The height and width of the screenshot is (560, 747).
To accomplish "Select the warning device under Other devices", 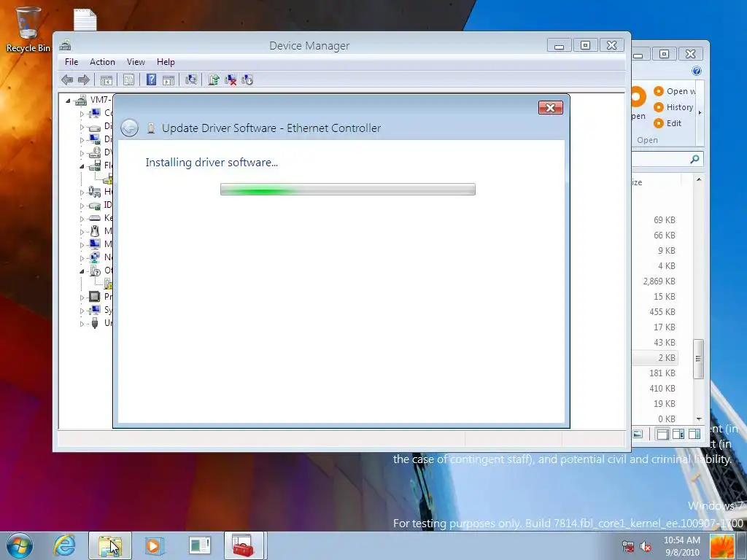I will [x=108, y=284].
